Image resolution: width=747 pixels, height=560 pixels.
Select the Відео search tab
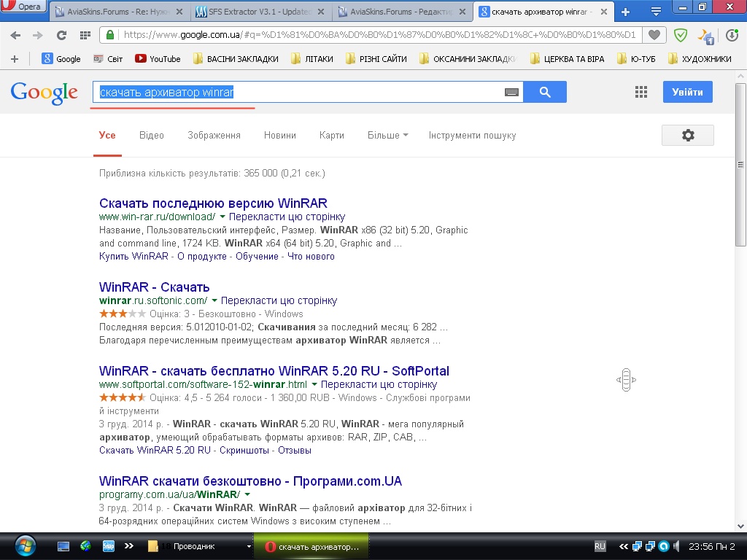152,135
